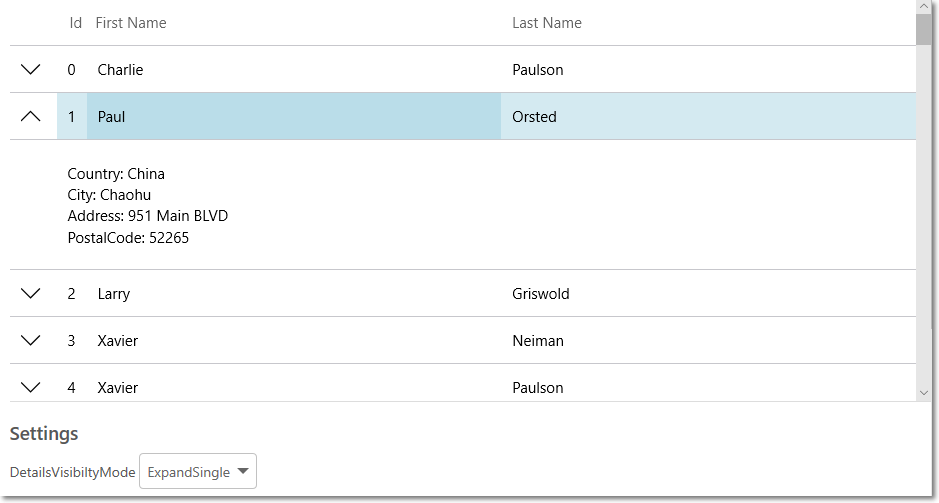Click the Country: China details text
Screen dimensions: 939x503
click(116, 174)
